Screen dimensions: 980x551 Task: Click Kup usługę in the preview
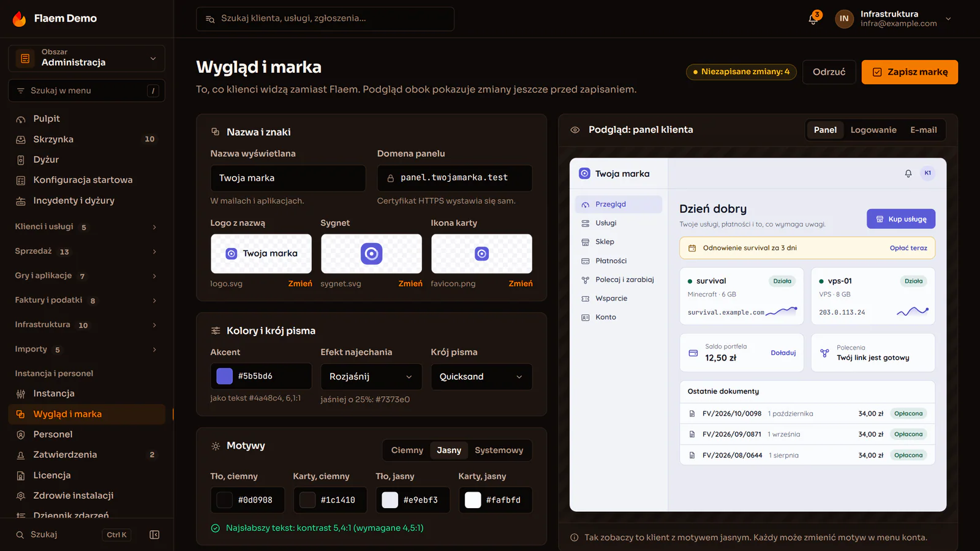tap(901, 219)
